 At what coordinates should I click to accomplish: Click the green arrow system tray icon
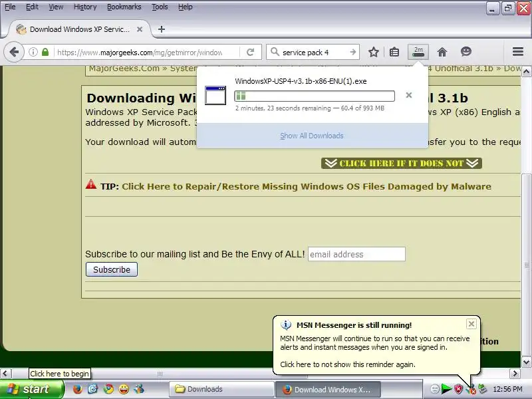tap(446, 389)
